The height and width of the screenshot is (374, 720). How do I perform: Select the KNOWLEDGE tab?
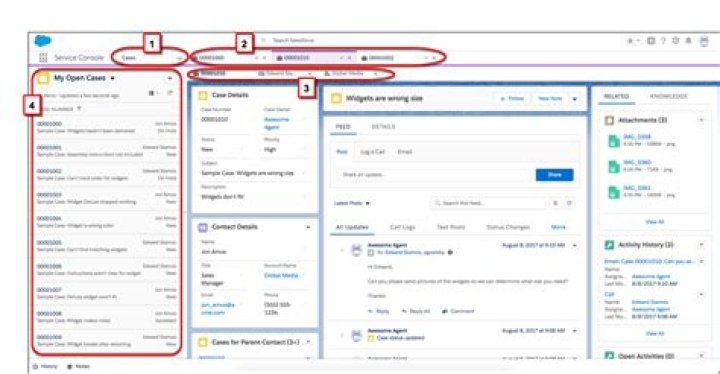tap(669, 96)
